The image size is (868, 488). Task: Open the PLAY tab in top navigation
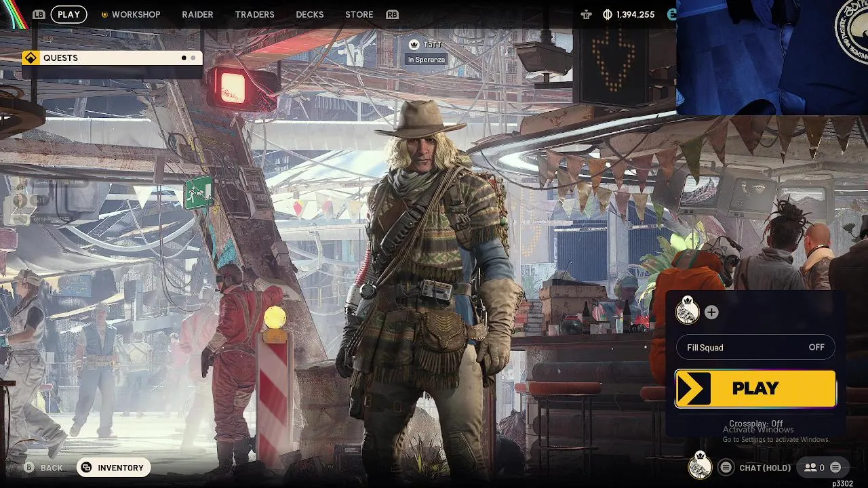pyautogui.click(x=68, y=14)
